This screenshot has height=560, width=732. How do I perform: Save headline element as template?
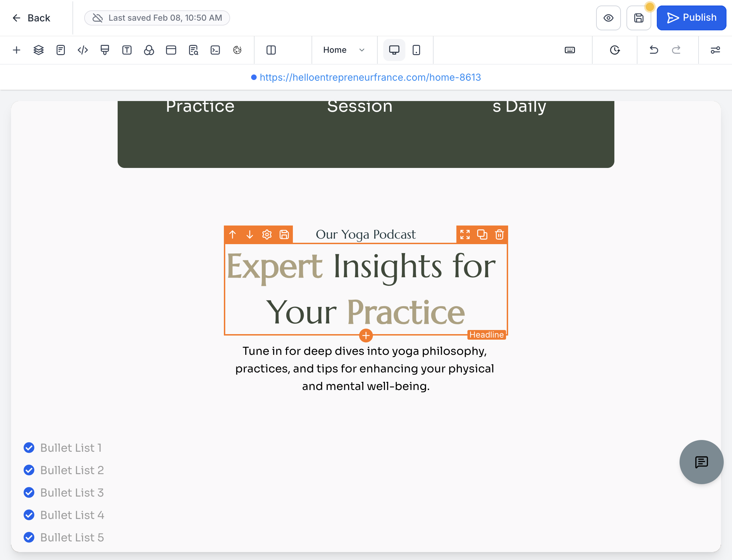click(x=284, y=234)
